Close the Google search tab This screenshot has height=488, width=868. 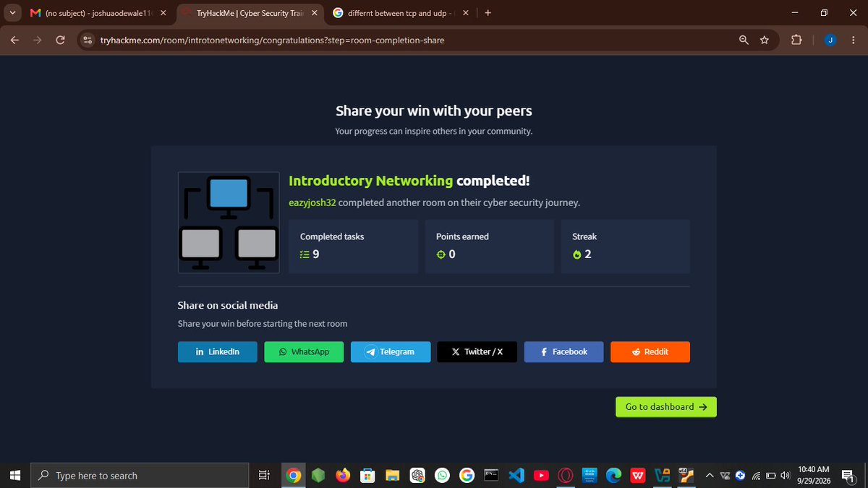465,12
